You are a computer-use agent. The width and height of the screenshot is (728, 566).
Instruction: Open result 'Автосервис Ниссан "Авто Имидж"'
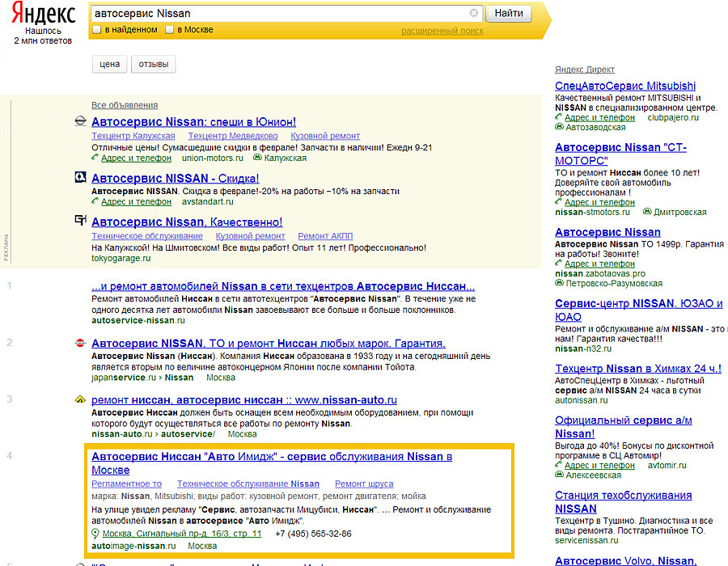click(x=272, y=463)
